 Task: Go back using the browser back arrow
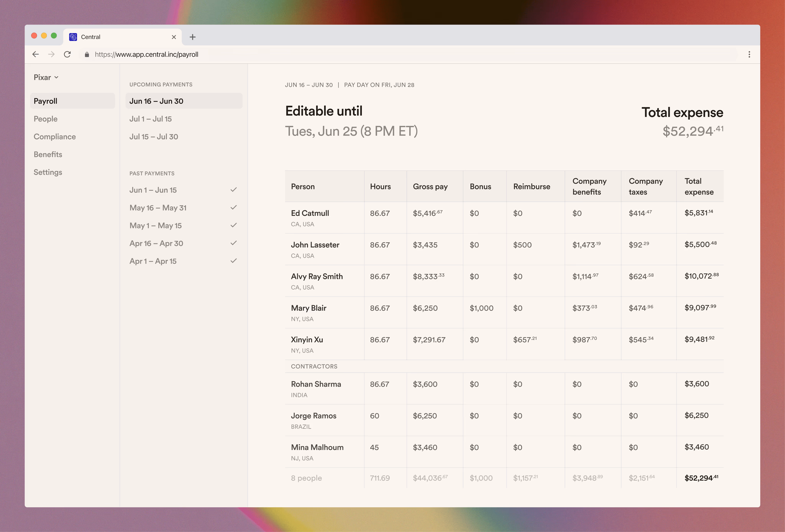(x=36, y=54)
